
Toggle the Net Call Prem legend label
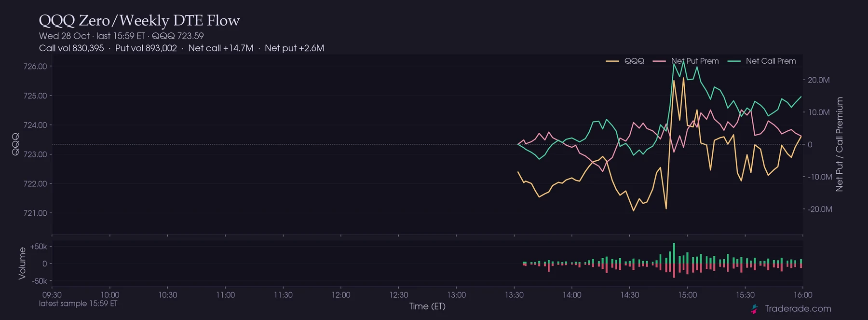pos(771,61)
